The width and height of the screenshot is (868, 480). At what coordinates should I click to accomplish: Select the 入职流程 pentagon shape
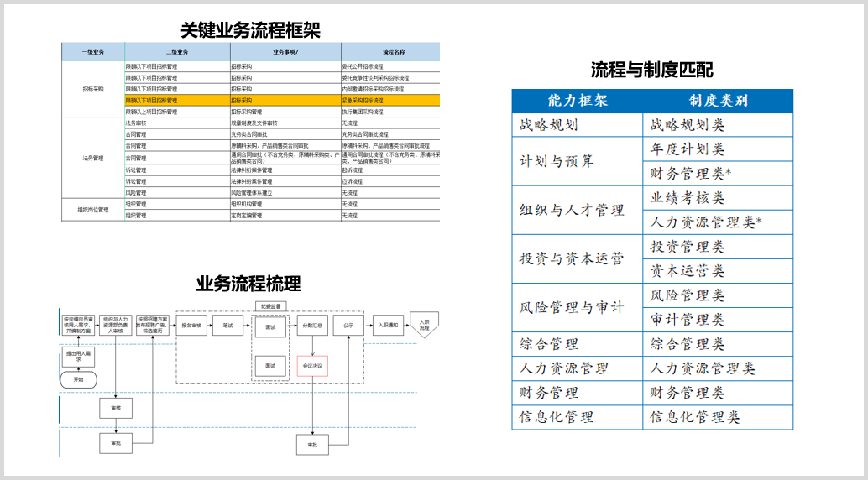click(424, 325)
